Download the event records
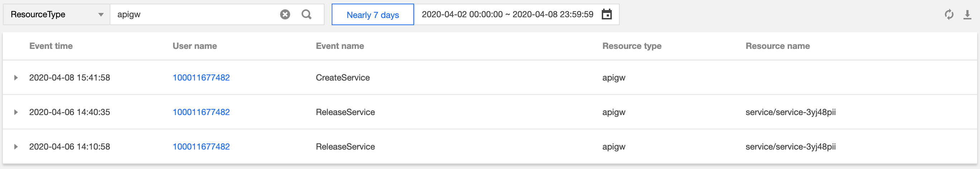Image resolution: width=980 pixels, height=169 pixels. tap(967, 14)
